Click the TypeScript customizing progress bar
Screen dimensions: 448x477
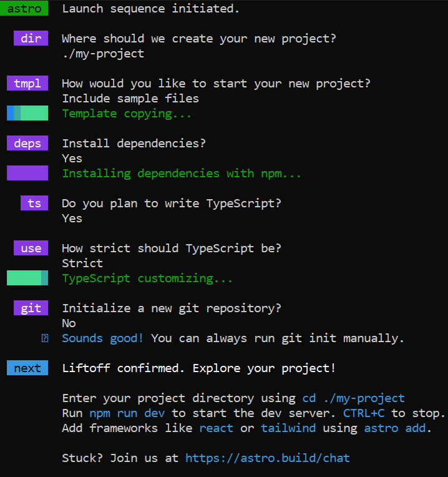27,278
